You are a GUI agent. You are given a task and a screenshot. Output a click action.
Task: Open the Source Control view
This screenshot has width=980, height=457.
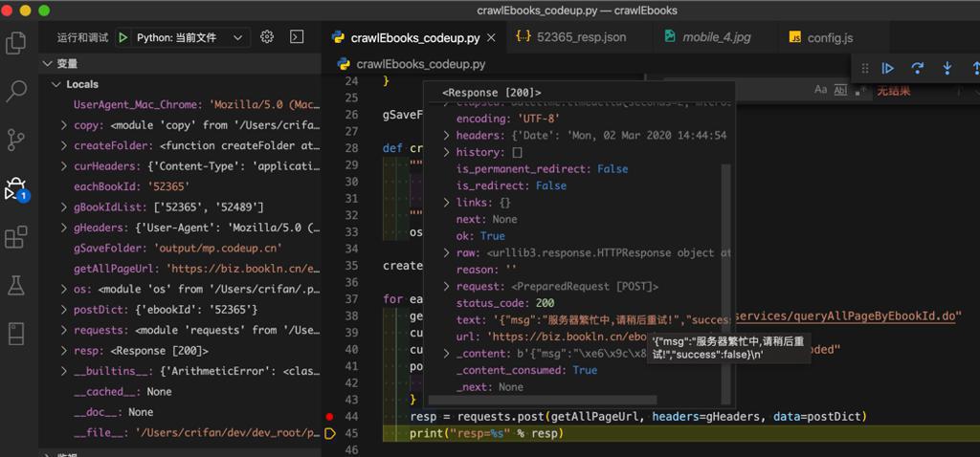[x=15, y=140]
